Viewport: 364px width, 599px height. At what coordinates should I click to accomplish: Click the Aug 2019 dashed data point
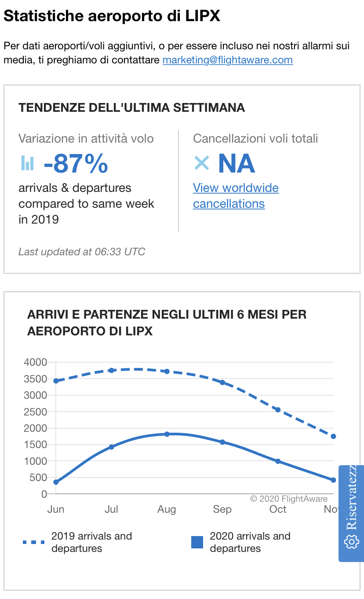click(167, 371)
